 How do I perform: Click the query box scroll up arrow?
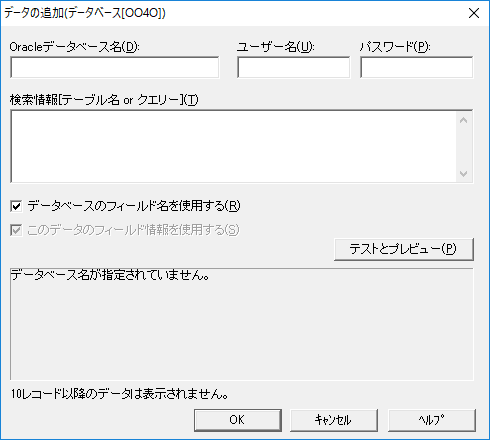coord(464,120)
